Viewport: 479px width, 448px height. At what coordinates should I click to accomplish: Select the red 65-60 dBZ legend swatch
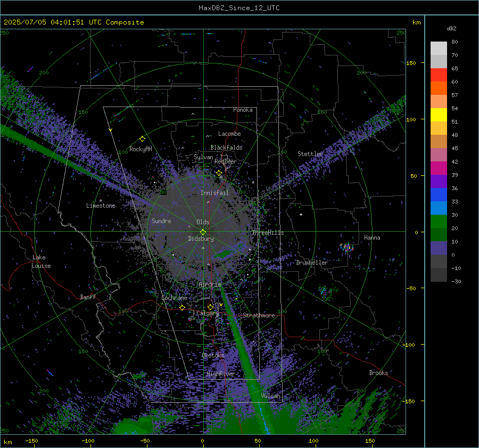pyautogui.click(x=439, y=75)
